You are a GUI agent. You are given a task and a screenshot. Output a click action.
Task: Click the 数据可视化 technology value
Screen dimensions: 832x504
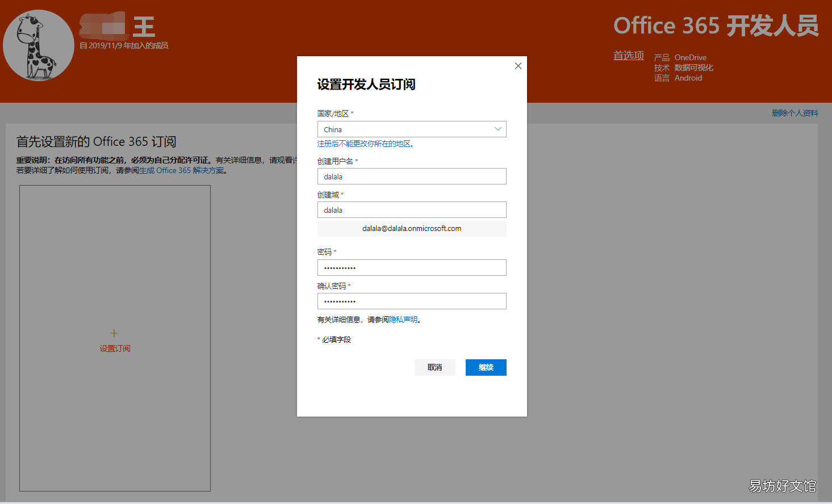[x=694, y=68]
